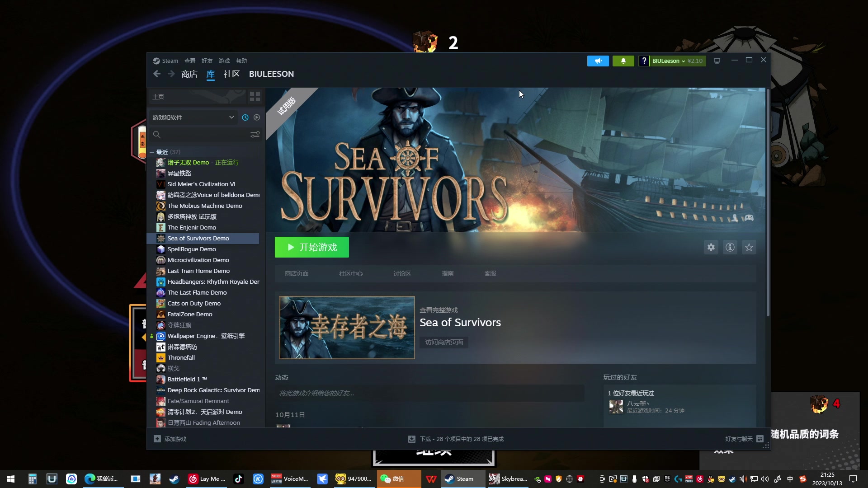Click the Steam announcements megaphone icon

[598, 61]
